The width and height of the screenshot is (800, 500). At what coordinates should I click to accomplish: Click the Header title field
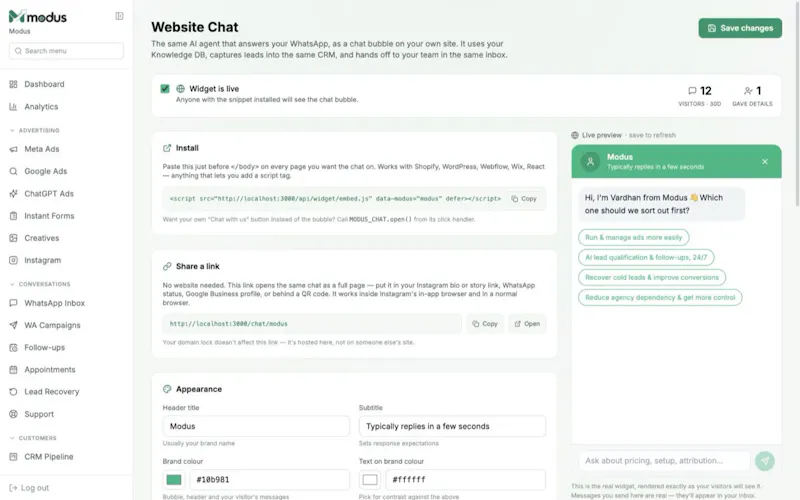tap(256, 426)
